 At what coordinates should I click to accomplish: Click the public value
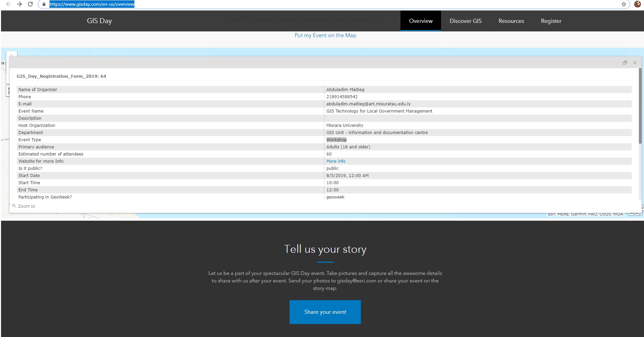click(x=333, y=168)
